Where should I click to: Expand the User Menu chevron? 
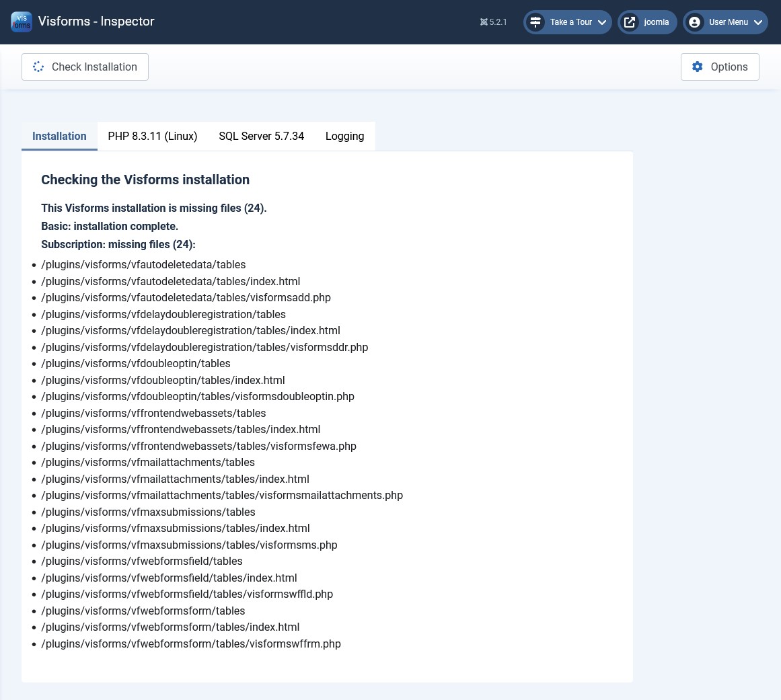click(x=758, y=22)
